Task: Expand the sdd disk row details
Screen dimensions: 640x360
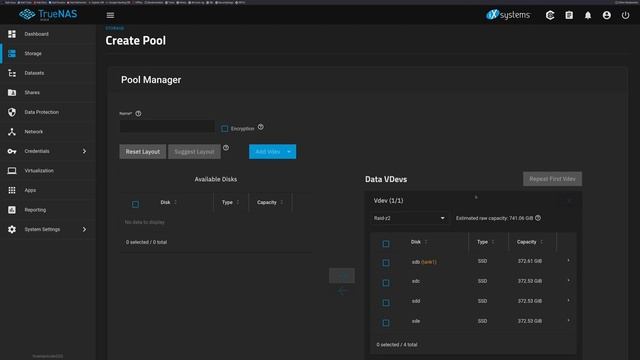Action: click(x=569, y=300)
